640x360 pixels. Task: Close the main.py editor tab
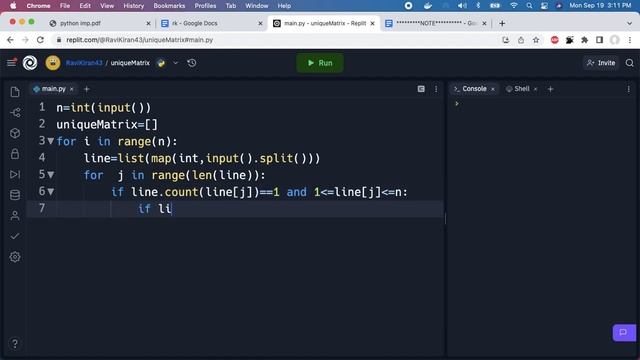click(72, 89)
